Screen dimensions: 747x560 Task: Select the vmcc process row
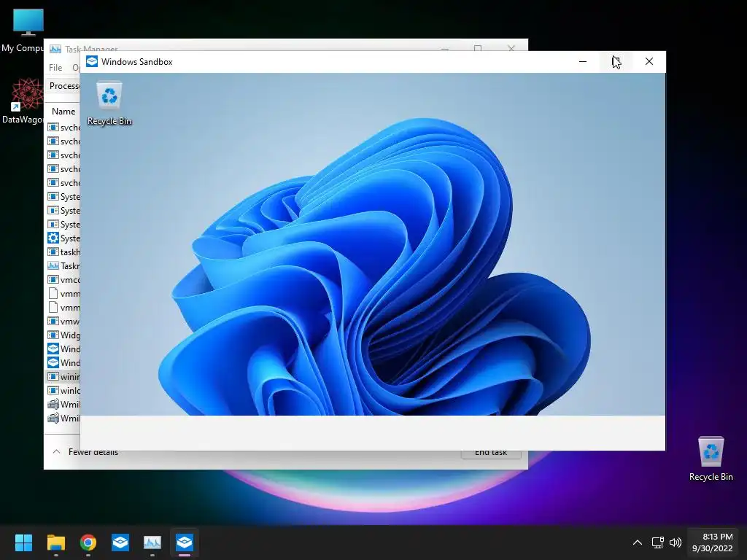point(63,279)
